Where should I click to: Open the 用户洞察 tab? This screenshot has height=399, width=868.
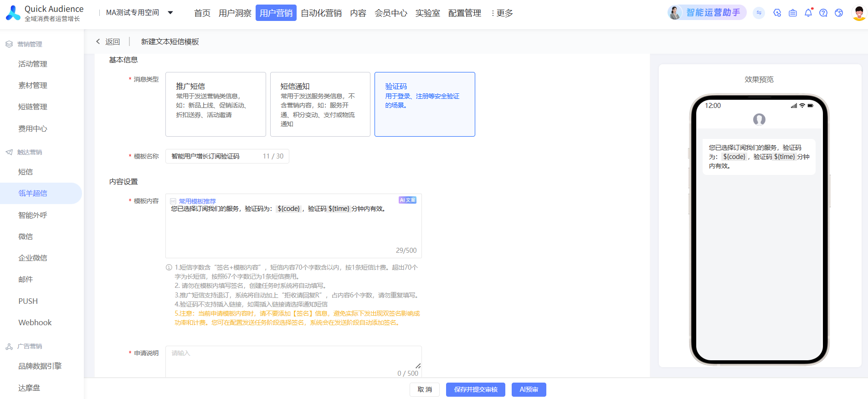(235, 13)
